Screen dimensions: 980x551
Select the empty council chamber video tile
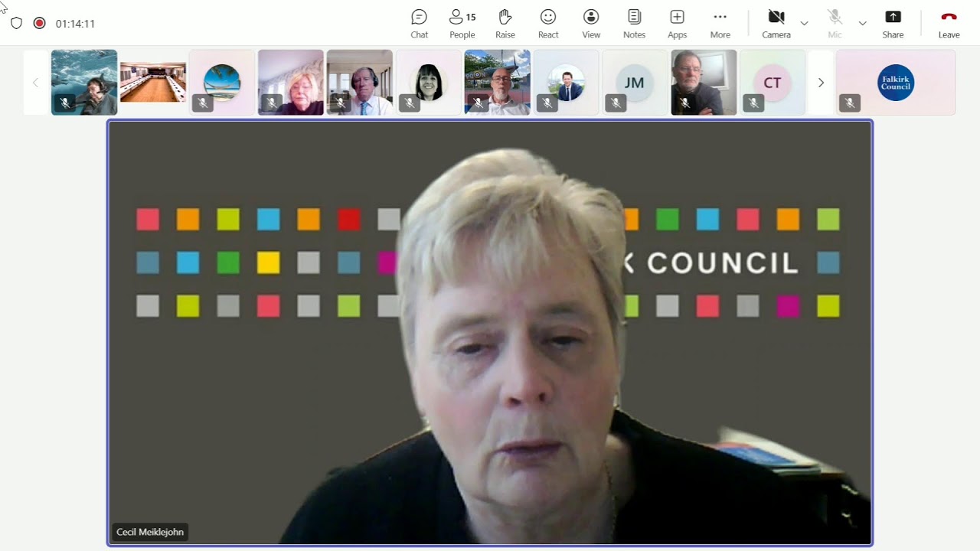tap(153, 83)
